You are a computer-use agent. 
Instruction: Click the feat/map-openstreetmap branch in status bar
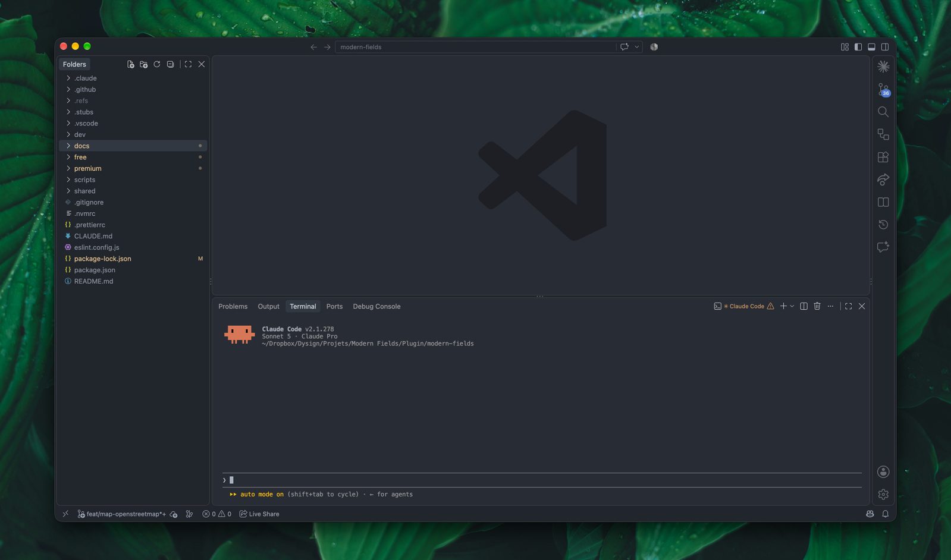point(122,514)
